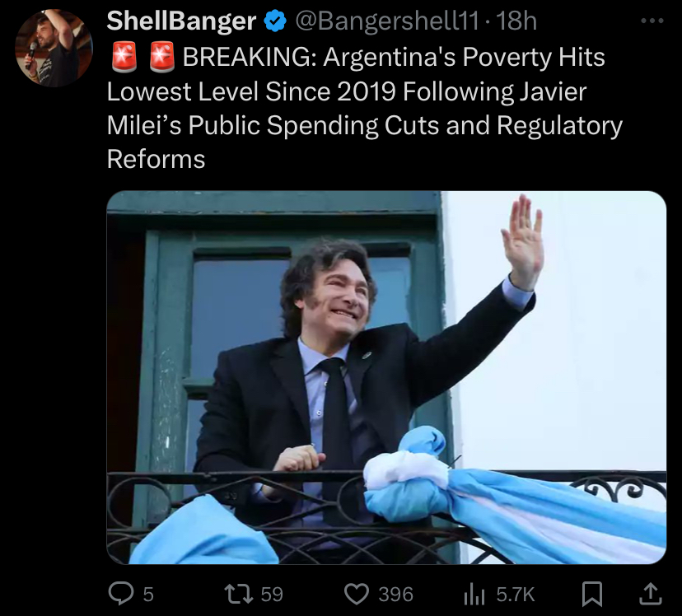Open the three-dot more options menu
Image resolution: width=682 pixels, height=616 pixels.
(652, 21)
